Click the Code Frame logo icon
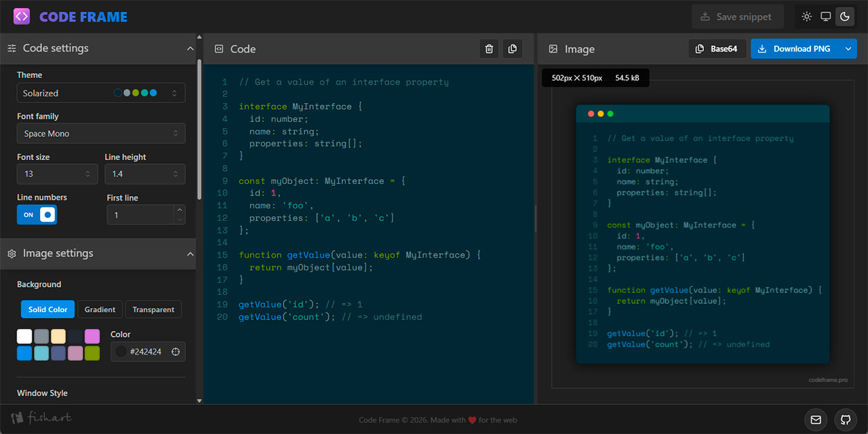Viewport: 868px width, 434px height. [21, 16]
